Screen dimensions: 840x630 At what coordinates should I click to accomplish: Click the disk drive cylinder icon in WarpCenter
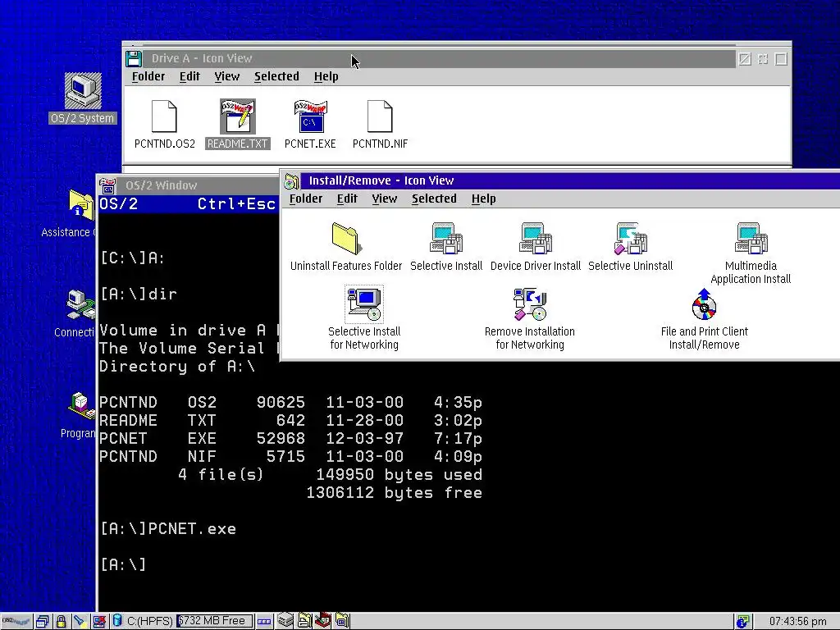117,621
